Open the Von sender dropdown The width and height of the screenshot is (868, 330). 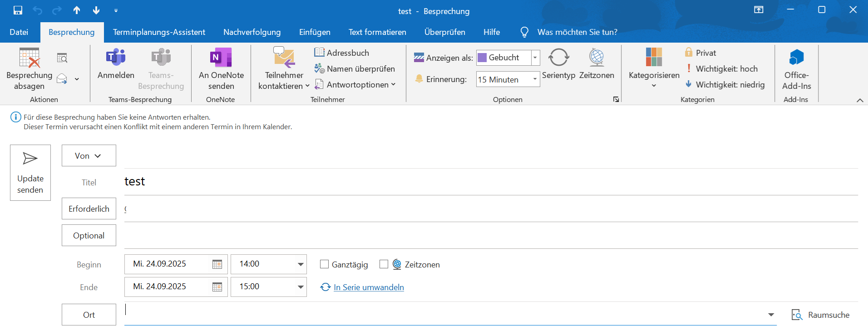click(x=89, y=155)
